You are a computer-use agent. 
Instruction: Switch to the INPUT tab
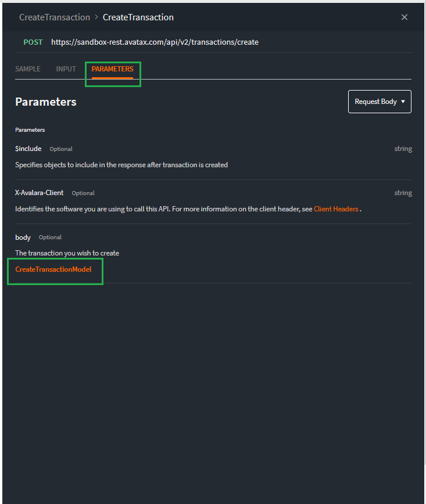point(66,69)
